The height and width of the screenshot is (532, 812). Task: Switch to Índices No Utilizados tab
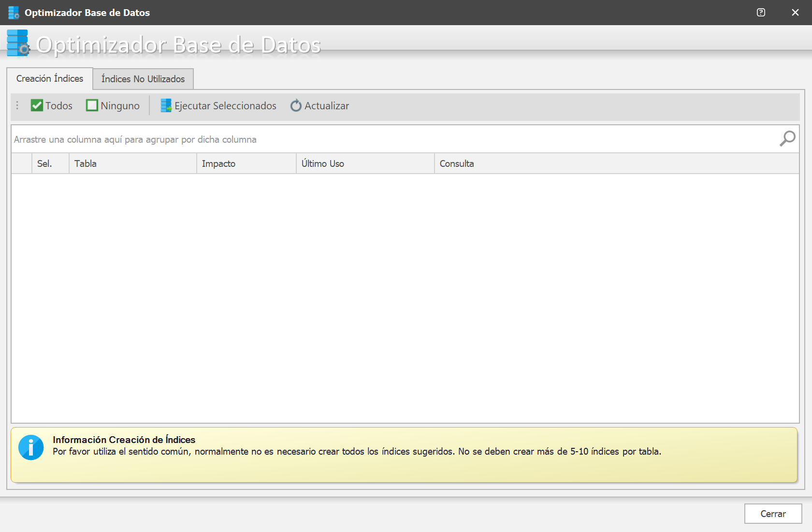click(x=143, y=79)
